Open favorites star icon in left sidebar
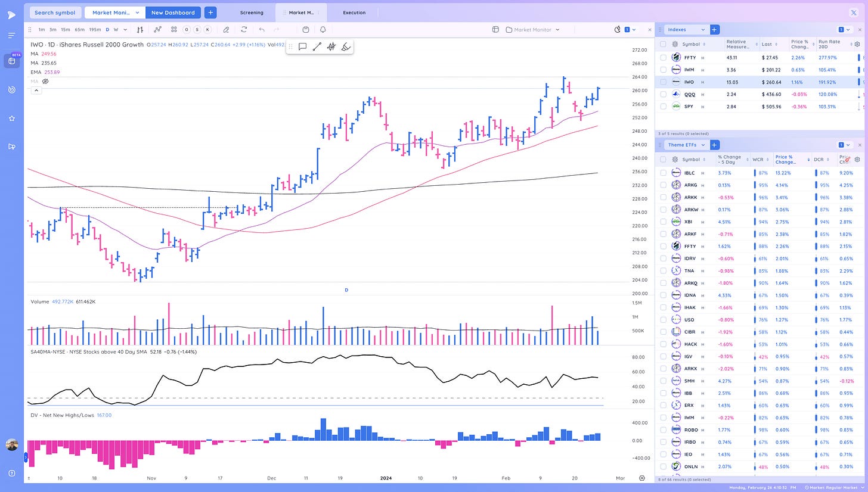The image size is (868, 492). pos(12,119)
